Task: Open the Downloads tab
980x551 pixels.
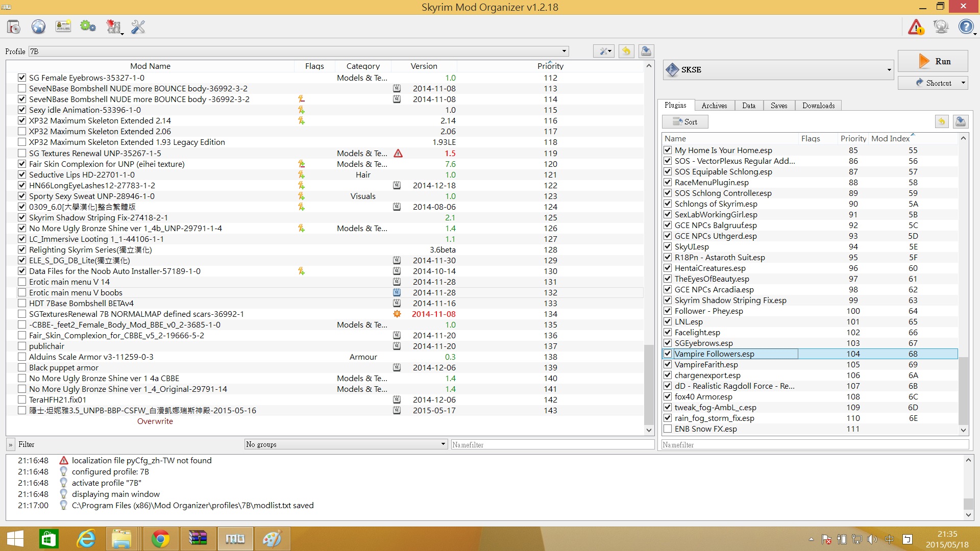Action: (818, 106)
